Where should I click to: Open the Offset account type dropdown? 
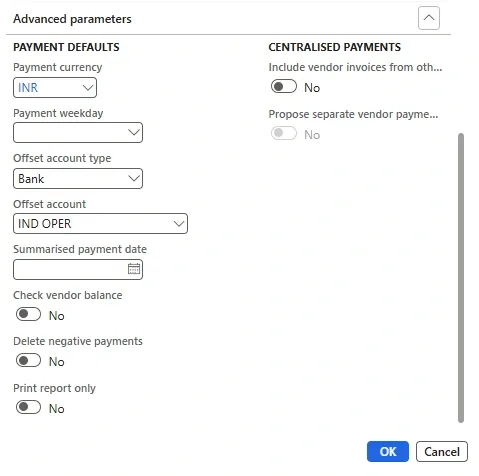coord(134,178)
